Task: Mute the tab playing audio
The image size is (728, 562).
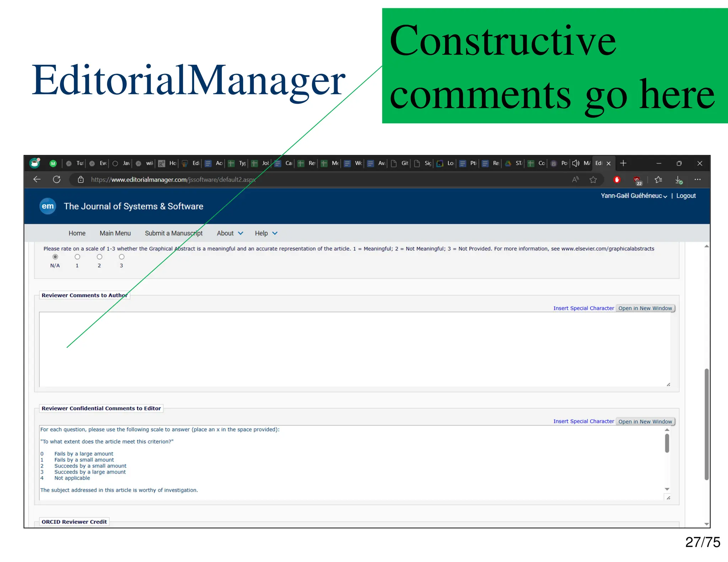Action: point(576,163)
